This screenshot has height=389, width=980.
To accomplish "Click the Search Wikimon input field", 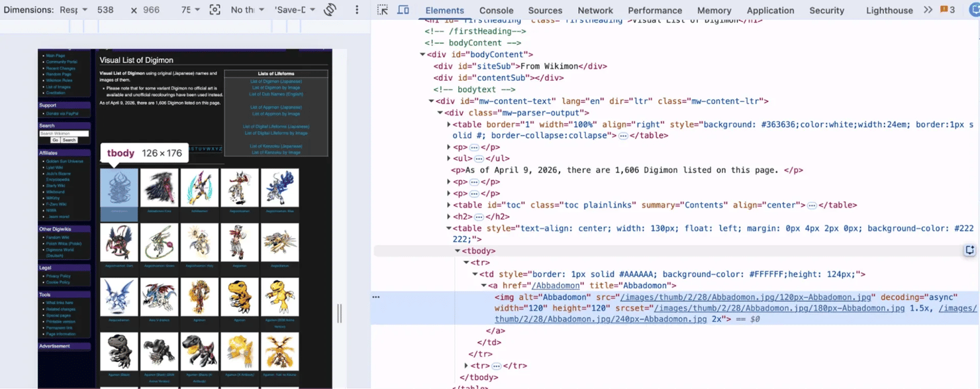I will click(64, 133).
